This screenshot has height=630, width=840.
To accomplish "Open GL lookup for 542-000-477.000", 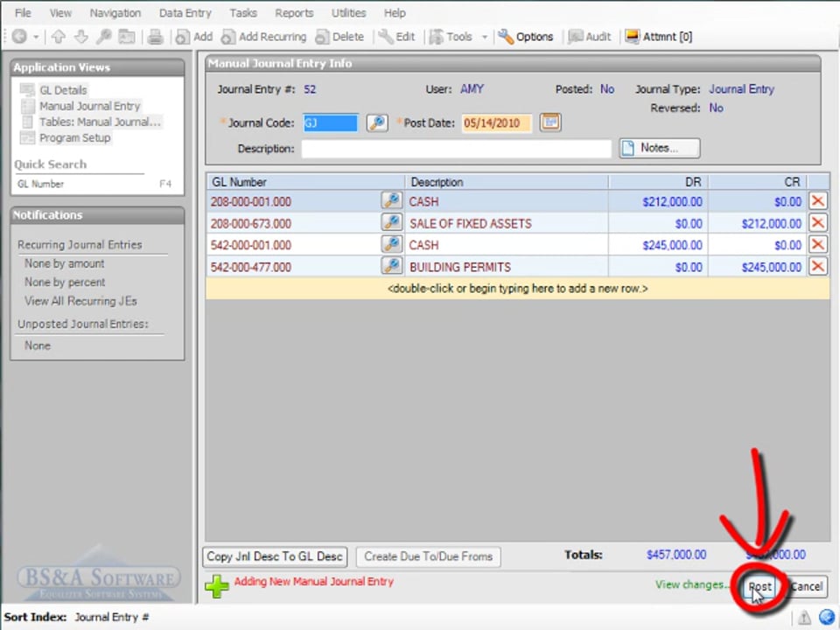I will 392,266.
